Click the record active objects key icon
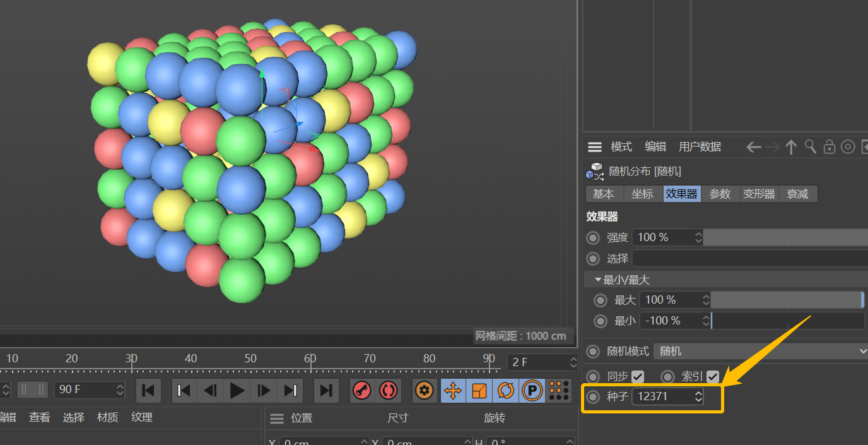Screen dimensions: 868x445 pyautogui.click(x=362, y=391)
